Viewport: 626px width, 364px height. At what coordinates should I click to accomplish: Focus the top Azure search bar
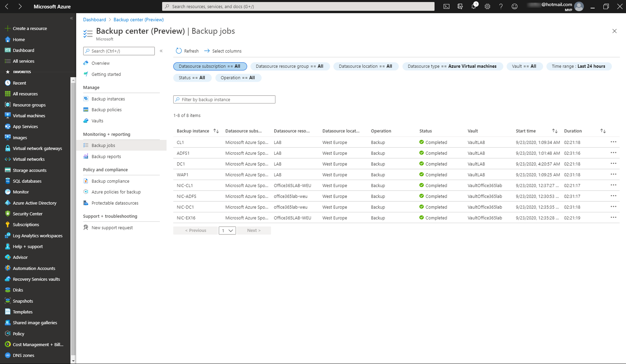tap(298, 6)
